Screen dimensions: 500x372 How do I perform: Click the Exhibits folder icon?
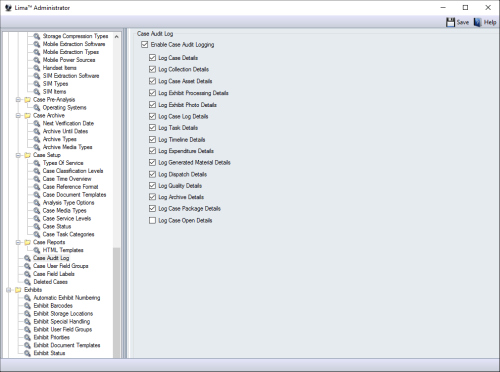click(18, 290)
